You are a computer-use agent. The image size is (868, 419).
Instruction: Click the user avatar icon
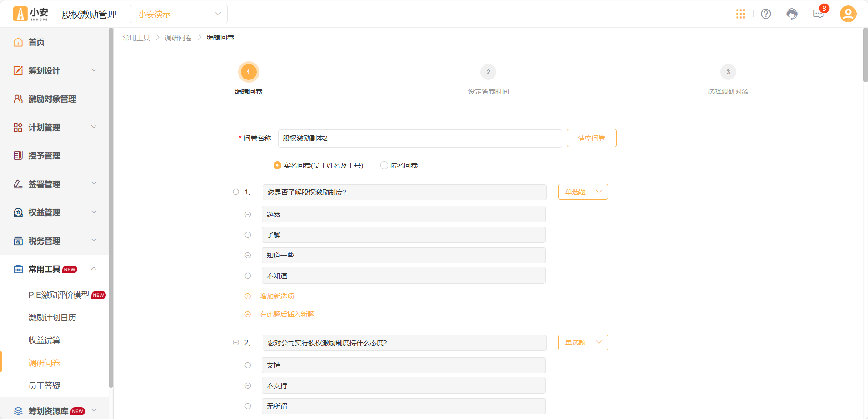(848, 14)
